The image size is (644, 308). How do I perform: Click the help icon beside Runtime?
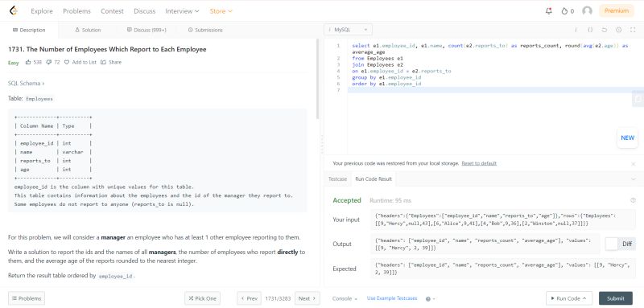633,200
